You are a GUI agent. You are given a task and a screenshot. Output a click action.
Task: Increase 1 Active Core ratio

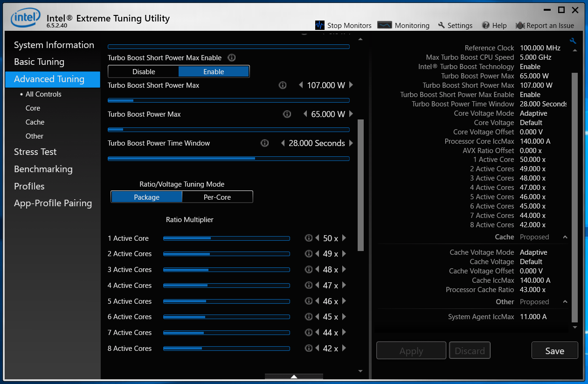coord(344,238)
